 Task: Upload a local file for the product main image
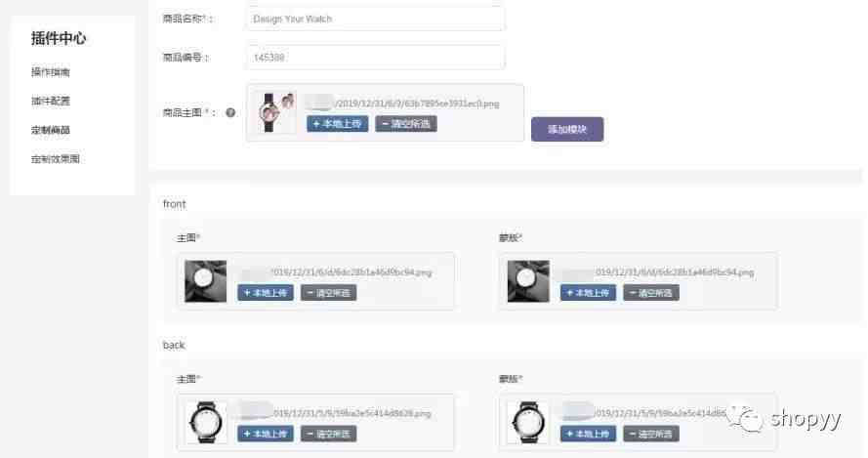[338, 123]
